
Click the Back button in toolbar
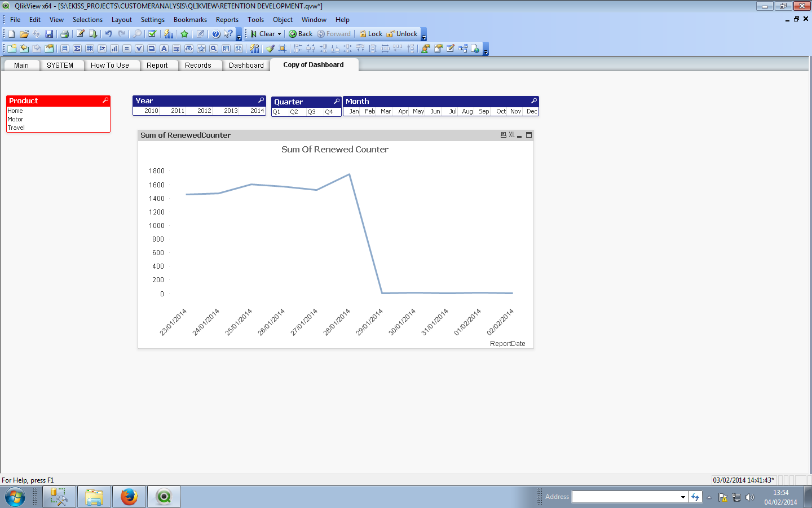[301, 34]
